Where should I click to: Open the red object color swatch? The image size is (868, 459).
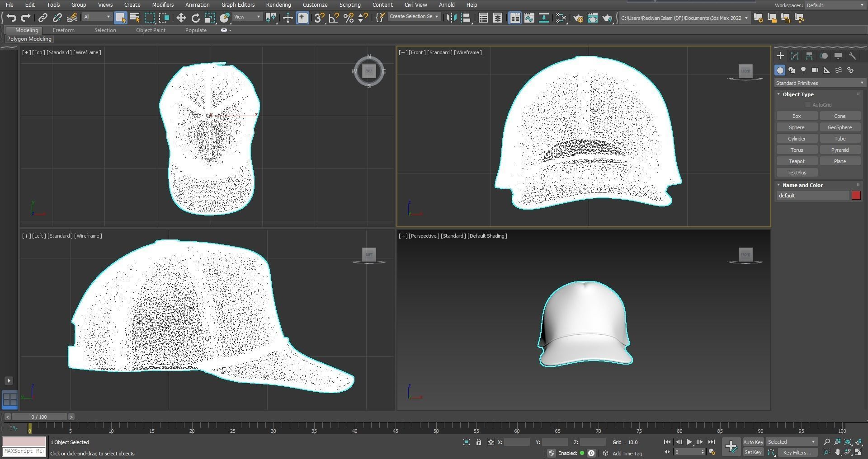[856, 196]
